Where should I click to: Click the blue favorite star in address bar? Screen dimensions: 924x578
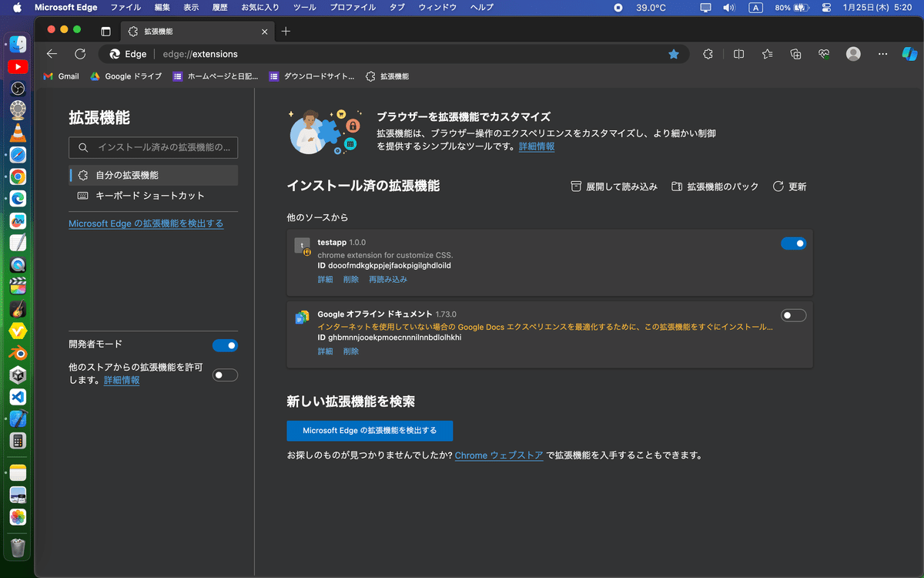pyautogui.click(x=674, y=54)
